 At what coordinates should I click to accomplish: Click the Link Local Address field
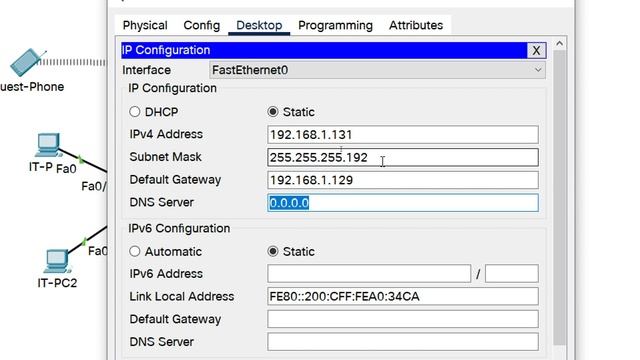click(x=403, y=296)
